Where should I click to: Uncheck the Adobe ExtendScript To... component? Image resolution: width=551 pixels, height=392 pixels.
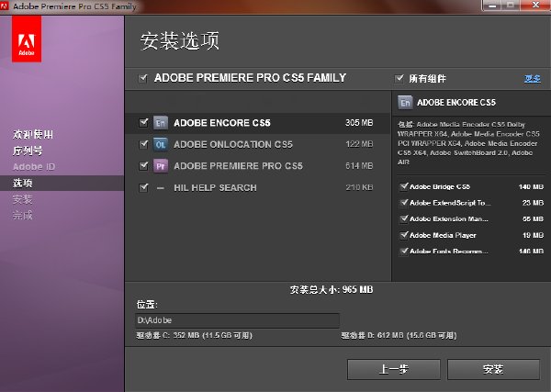(404, 203)
